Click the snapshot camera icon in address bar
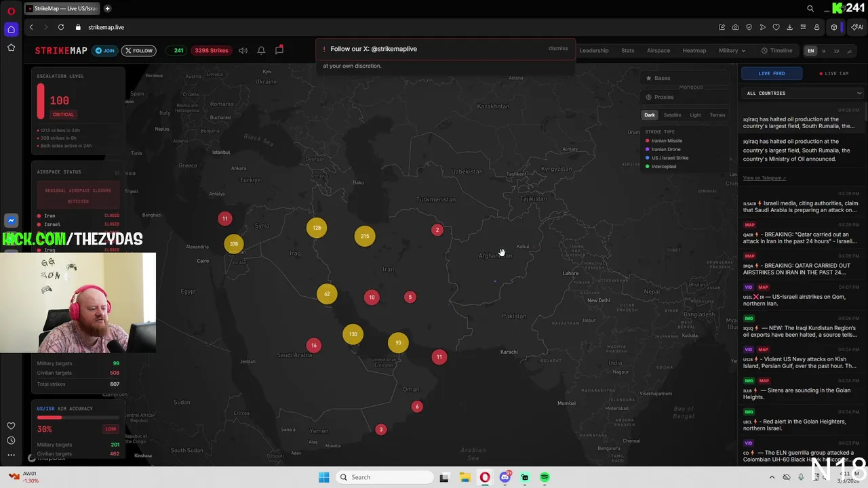The image size is (868, 488). click(735, 27)
